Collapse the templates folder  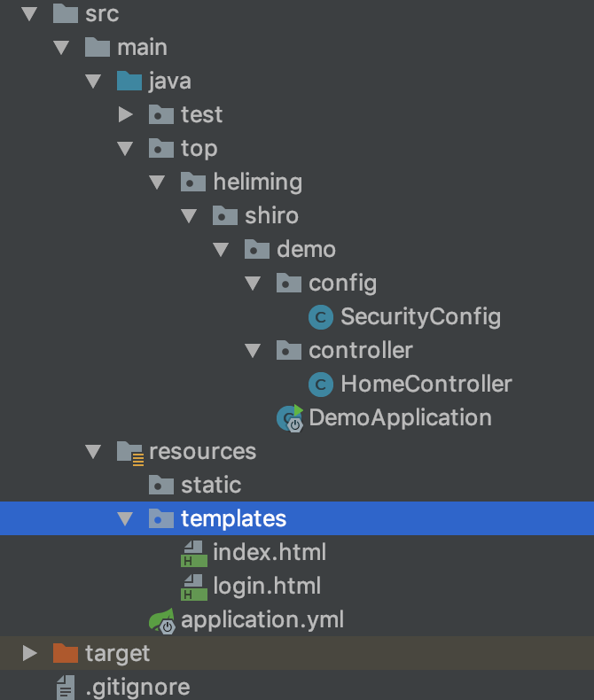[125, 519]
